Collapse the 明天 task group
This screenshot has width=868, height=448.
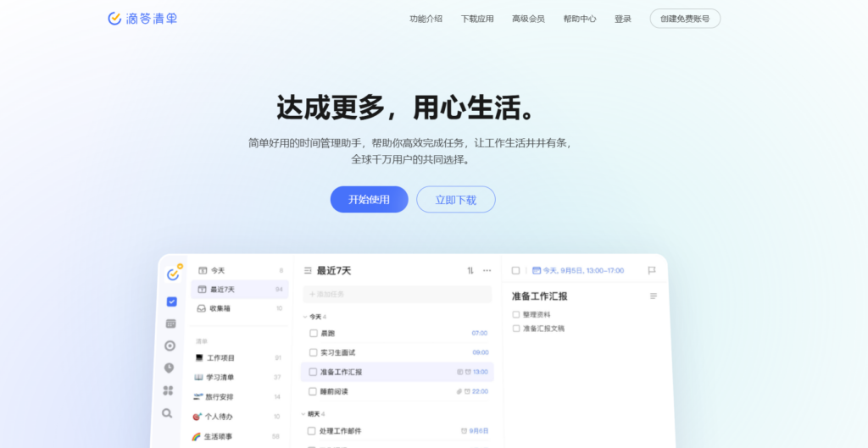click(x=303, y=414)
